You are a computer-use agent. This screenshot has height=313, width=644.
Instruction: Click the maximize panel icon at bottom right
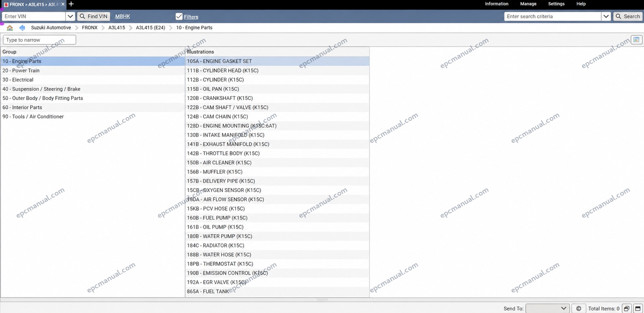[x=638, y=308]
